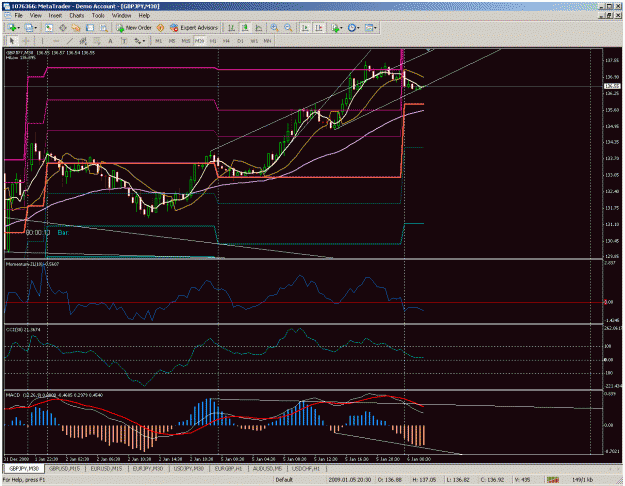Select the Fibonacci Retracement tool
625x486 pixels.
tap(97, 41)
